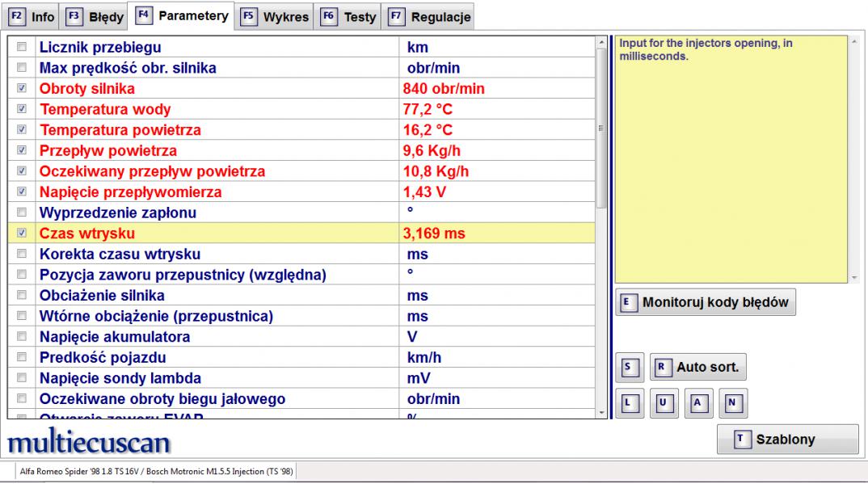Uncheck the Temperatura wody checkbox

[22, 109]
